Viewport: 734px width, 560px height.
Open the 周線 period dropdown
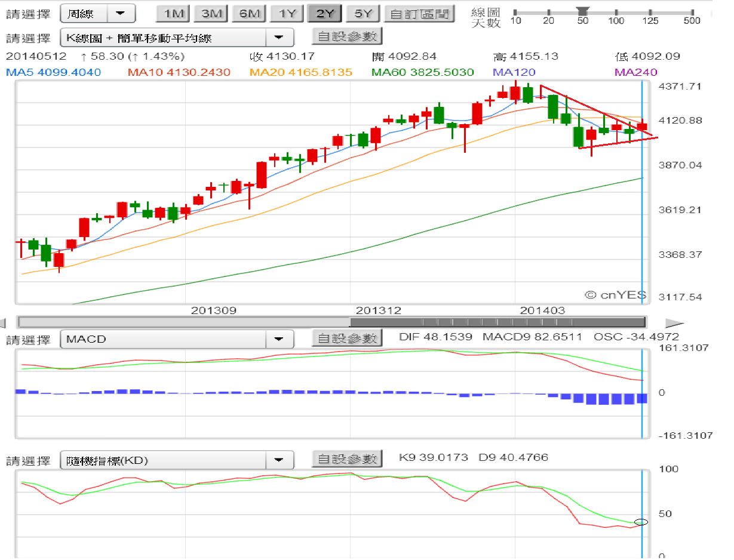[98, 13]
